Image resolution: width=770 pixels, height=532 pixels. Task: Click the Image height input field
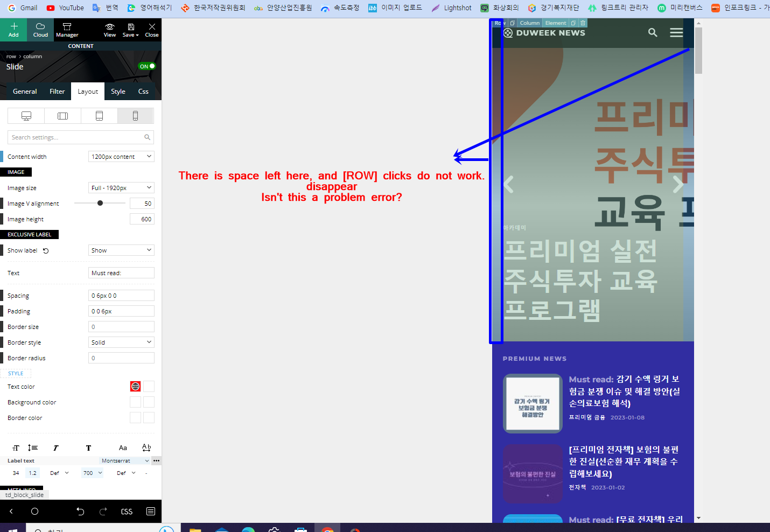tap(142, 219)
